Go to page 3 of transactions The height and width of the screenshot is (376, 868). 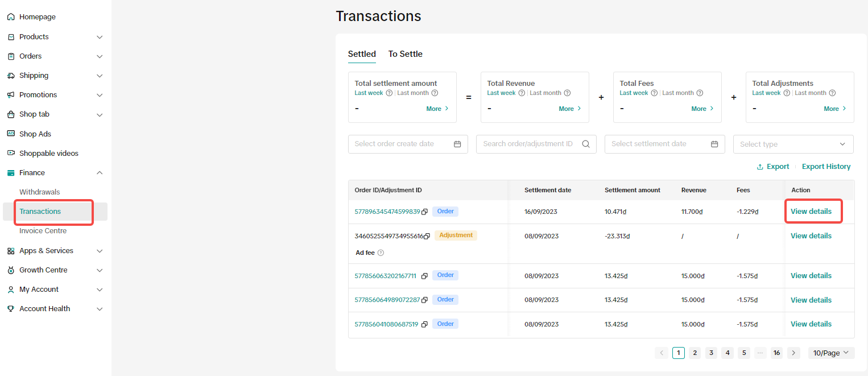pos(711,353)
